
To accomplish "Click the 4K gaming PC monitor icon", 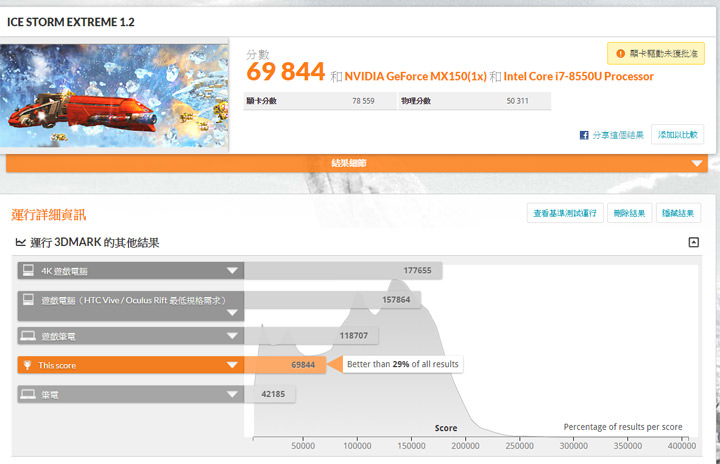I will (x=28, y=271).
